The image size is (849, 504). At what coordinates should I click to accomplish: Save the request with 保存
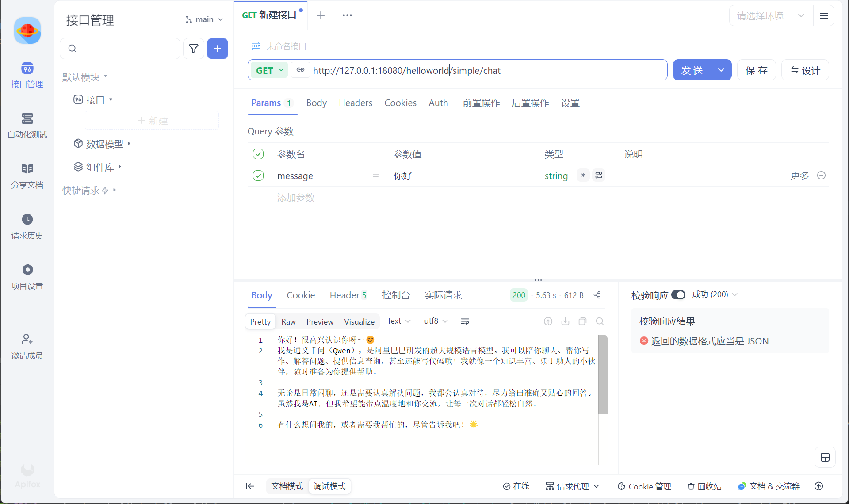pos(756,70)
